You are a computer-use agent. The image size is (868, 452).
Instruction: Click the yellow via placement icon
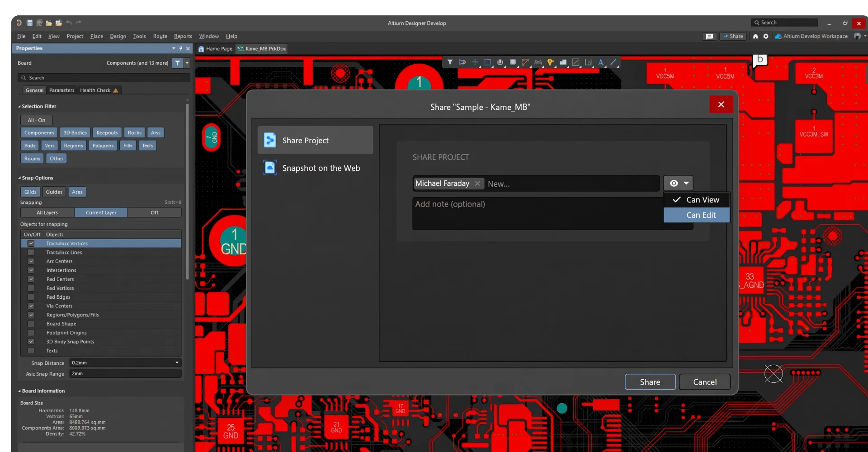coord(550,62)
